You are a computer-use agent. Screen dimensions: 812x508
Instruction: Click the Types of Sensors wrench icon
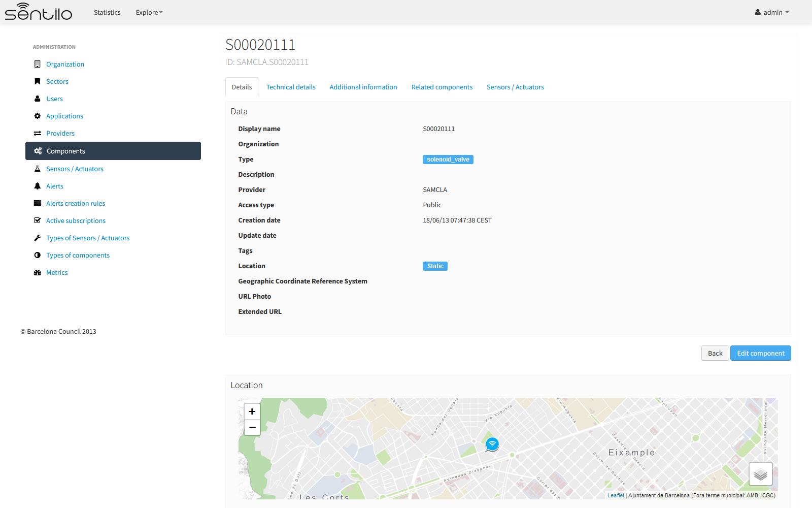(37, 238)
